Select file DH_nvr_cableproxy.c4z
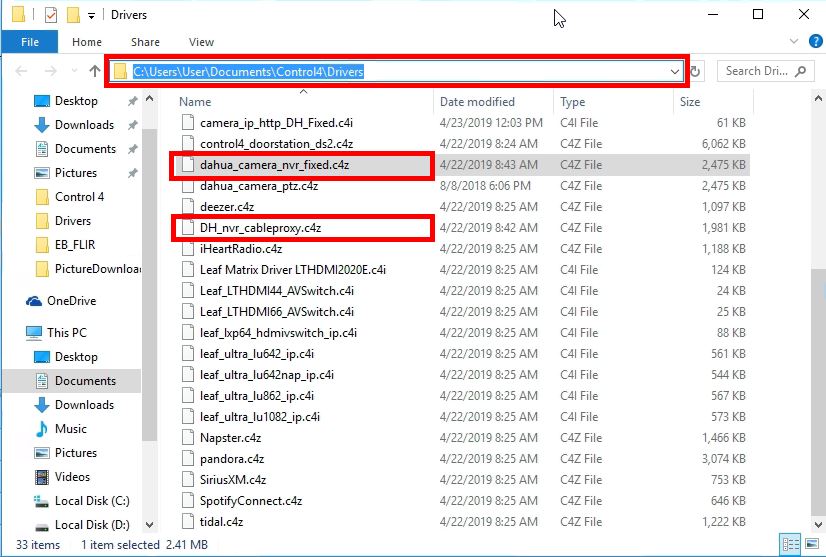 coord(260,228)
